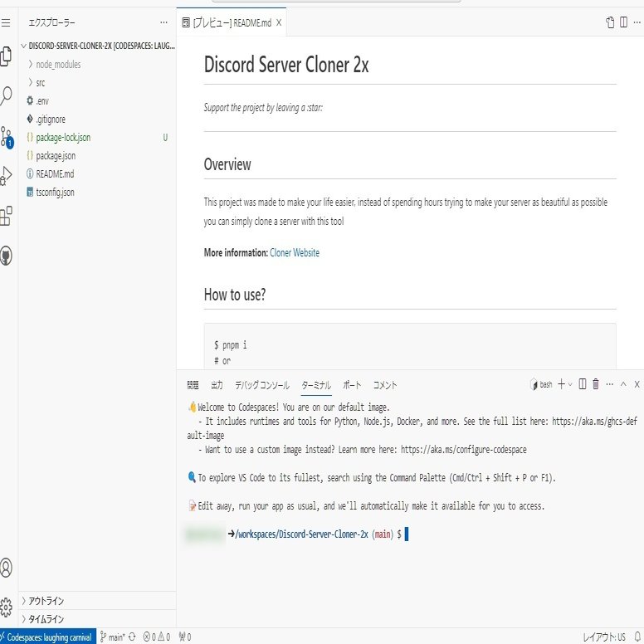Split the editor to the right

[x=623, y=22]
